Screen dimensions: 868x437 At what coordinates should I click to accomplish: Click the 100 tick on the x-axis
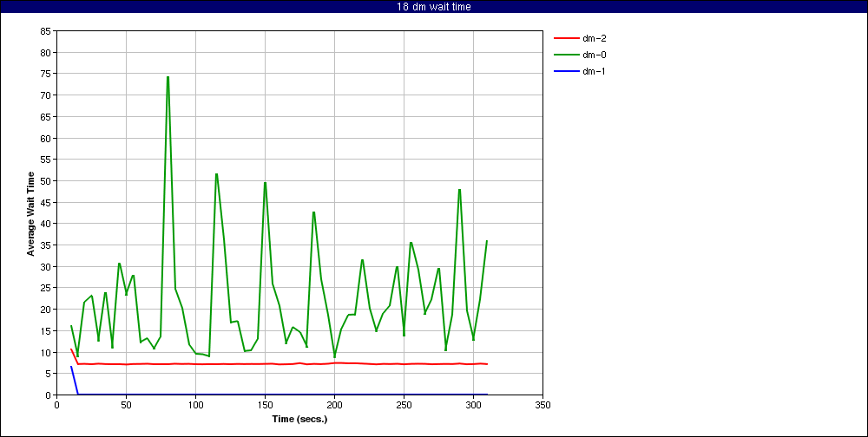[195, 404]
